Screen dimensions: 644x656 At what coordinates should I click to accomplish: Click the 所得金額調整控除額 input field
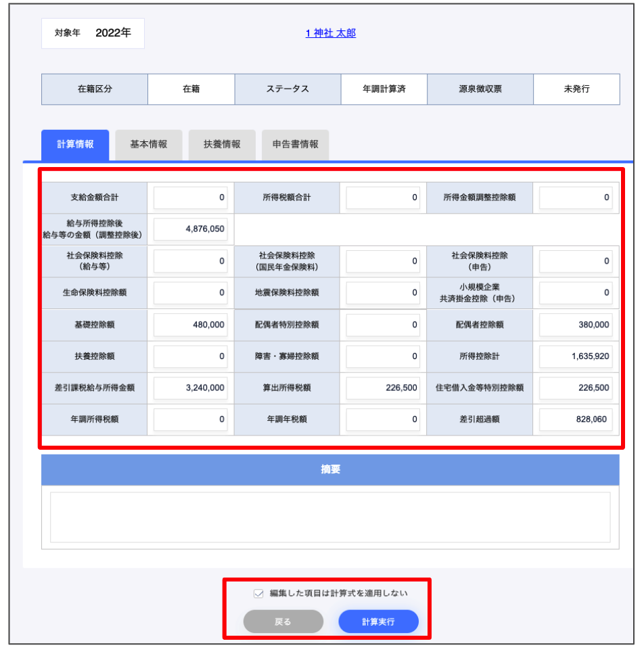pyautogui.click(x=576, y=198)
